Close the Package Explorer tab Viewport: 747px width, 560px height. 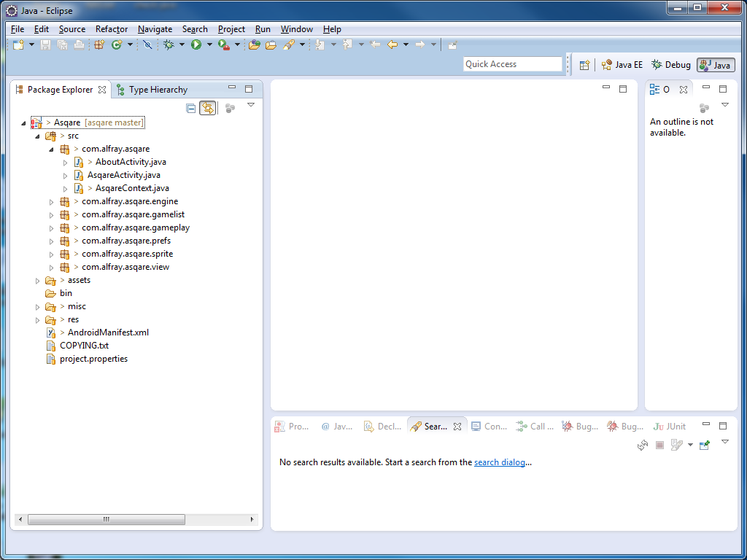102,90
